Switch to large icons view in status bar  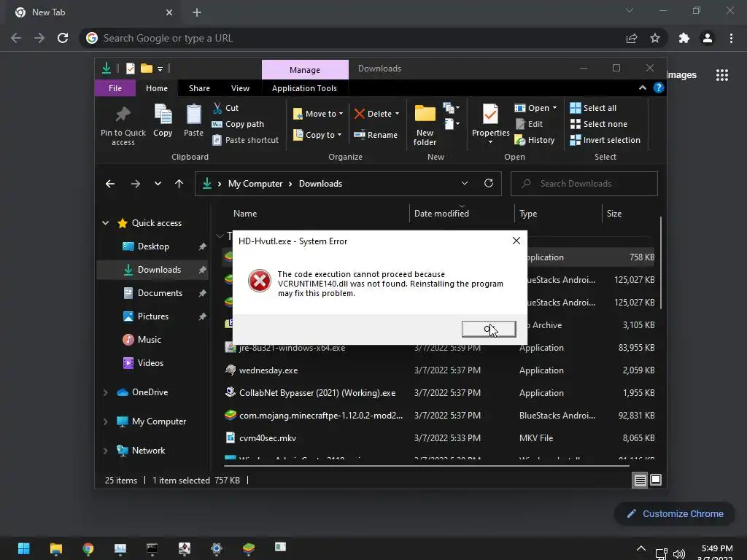coord(656,480)
